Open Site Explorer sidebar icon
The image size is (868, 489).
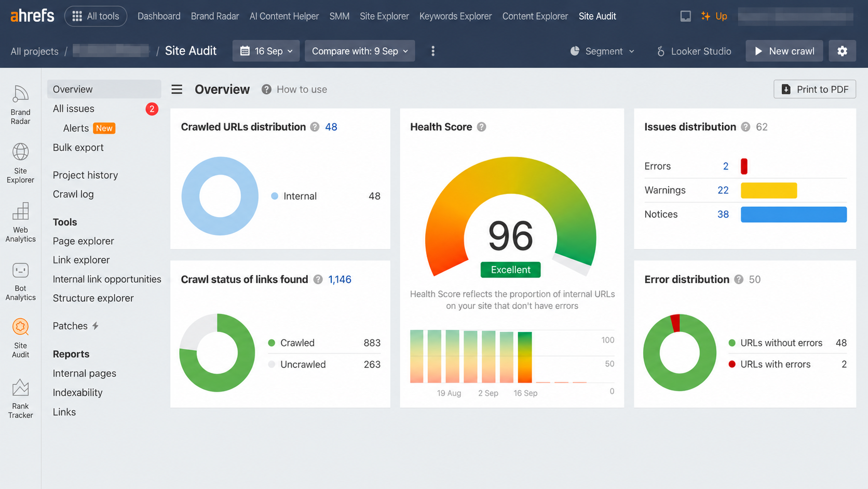pyautogui.click(x=20, y=163)
